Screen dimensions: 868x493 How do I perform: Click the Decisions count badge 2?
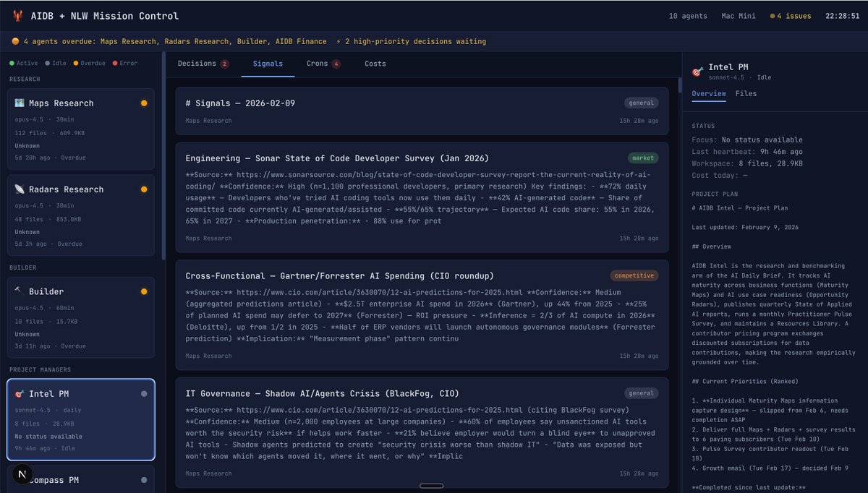[225, 64]
